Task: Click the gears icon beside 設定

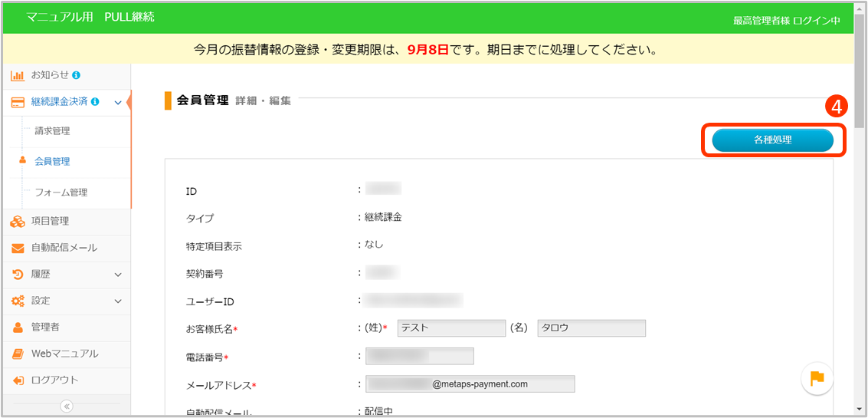Action: [x=18, y=301]
